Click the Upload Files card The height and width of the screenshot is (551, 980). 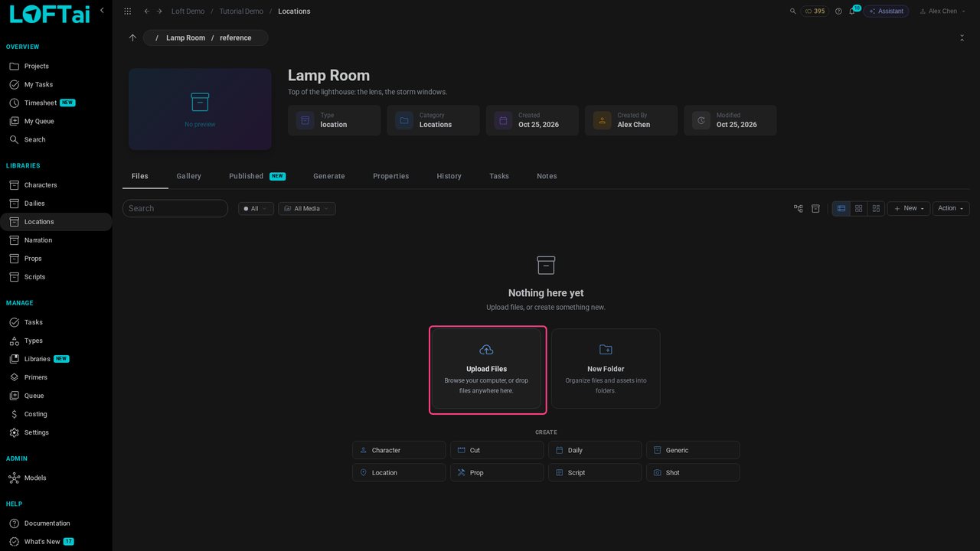(x=487, y=369)
